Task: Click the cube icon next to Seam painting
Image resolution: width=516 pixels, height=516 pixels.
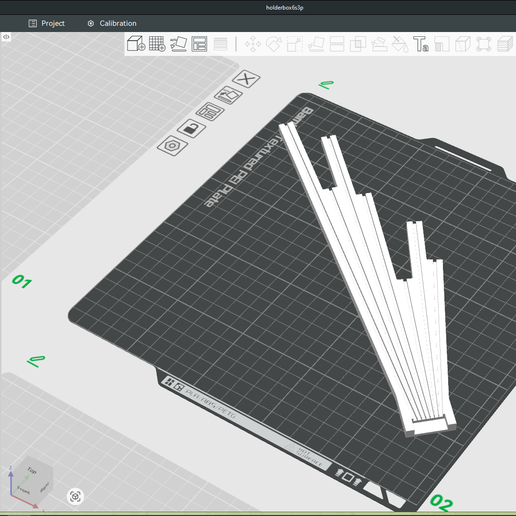Action: coord(463,44)
